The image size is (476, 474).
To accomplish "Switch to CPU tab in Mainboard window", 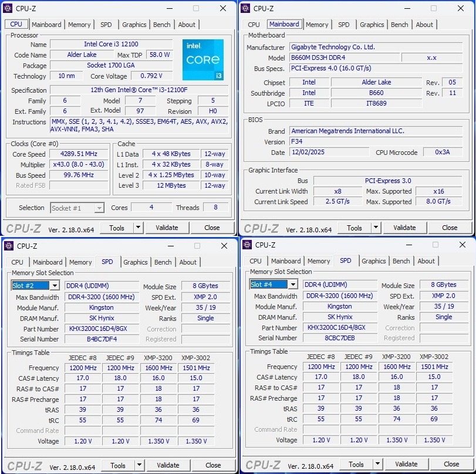I will (x=254, y=25).
